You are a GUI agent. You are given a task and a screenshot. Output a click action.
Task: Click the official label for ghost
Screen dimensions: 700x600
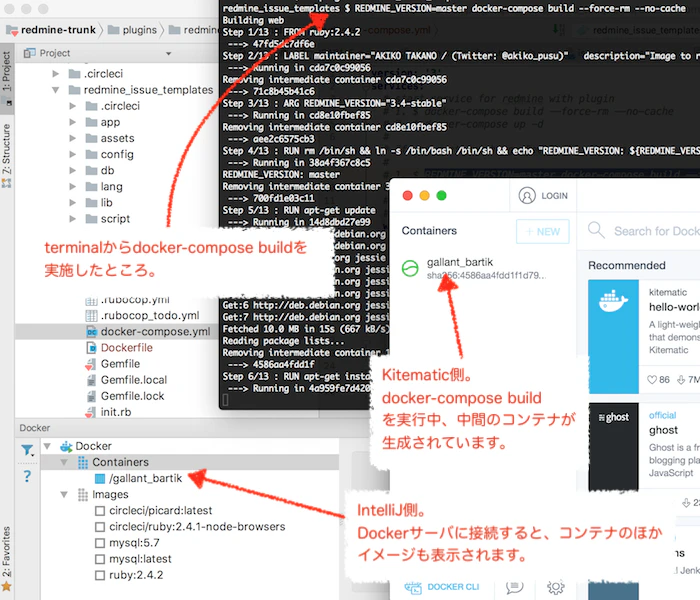tap(662, 415)
